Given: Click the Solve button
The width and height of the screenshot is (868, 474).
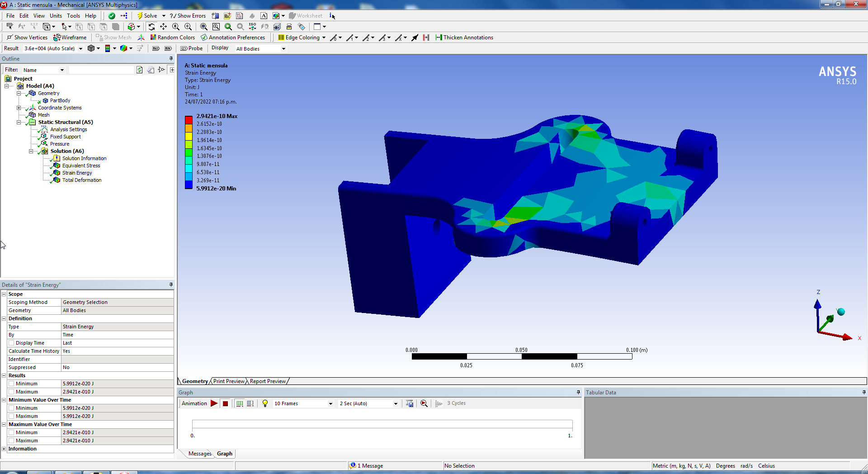Looking at the screenshot, I should pyautogui.click(x=147, y=16).
